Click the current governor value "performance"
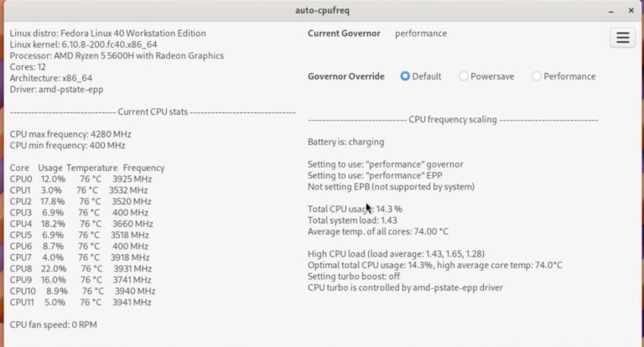The height and width of the screenshot is (347, 644). tap(421, 34)
